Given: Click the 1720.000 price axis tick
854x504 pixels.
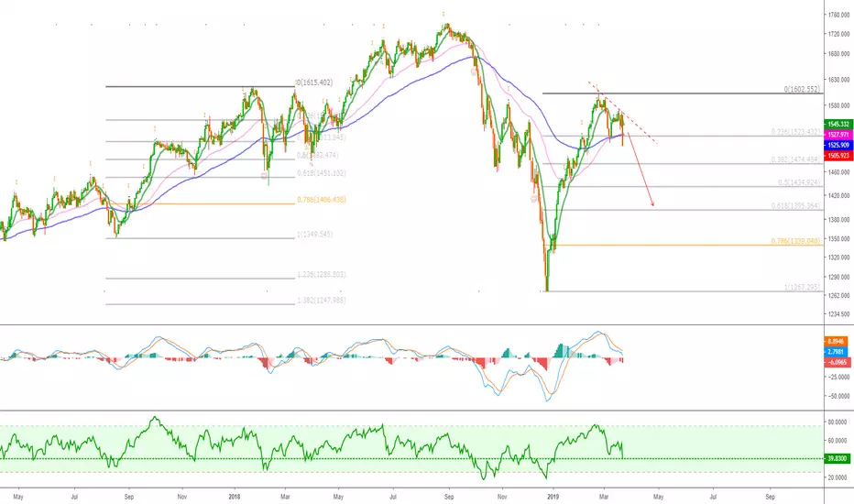Looking at the screenshot, I should tap(838, 34).
